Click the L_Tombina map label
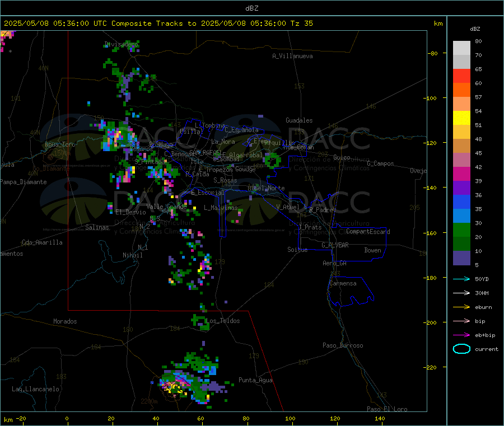 click(210, 125)
